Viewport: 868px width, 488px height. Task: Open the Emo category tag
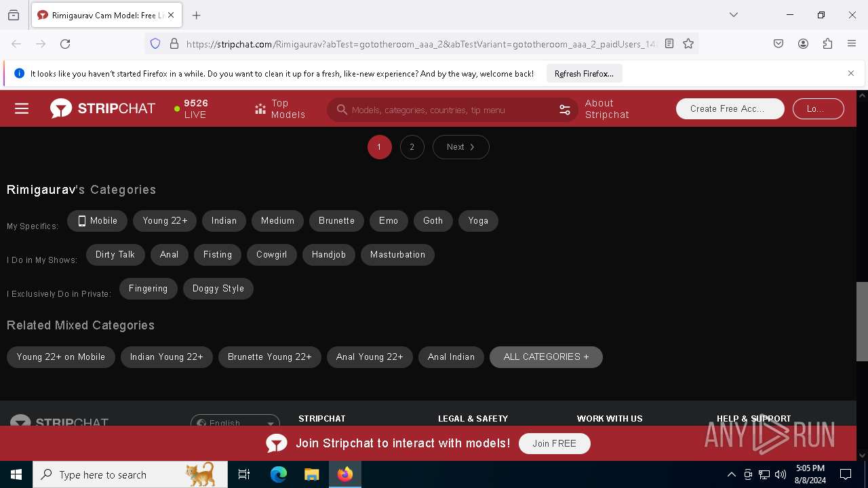389,221
